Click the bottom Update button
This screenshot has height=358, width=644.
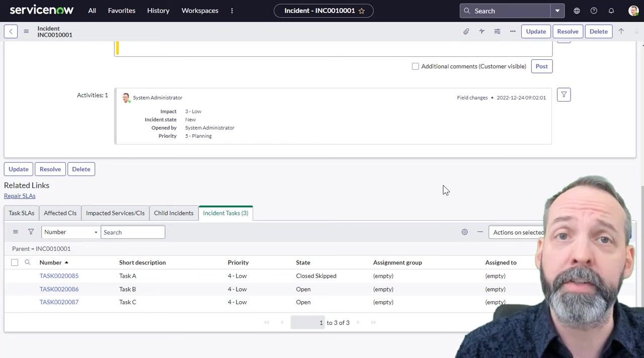(x=19, y=169)
